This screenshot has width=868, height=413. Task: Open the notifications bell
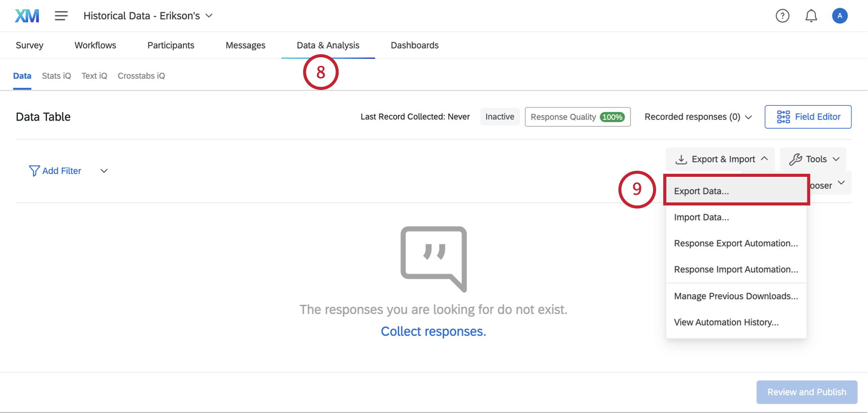click(811, 16)
